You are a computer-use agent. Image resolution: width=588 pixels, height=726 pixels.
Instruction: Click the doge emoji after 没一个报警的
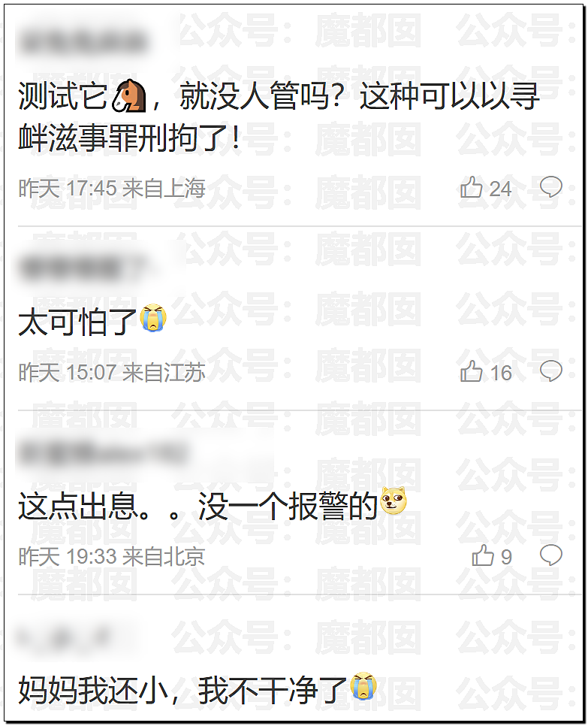point(394,501)
